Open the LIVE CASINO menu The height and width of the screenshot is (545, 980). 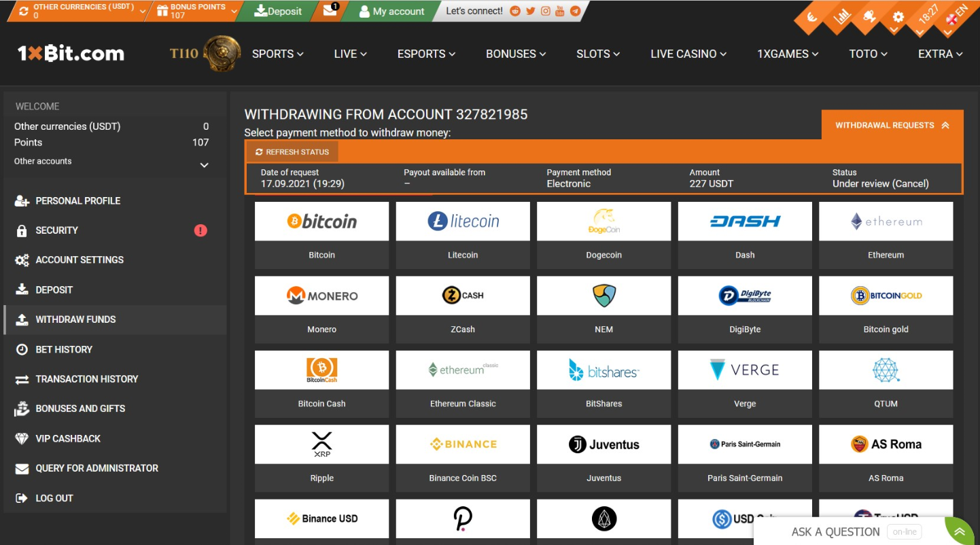pos(688,54)
